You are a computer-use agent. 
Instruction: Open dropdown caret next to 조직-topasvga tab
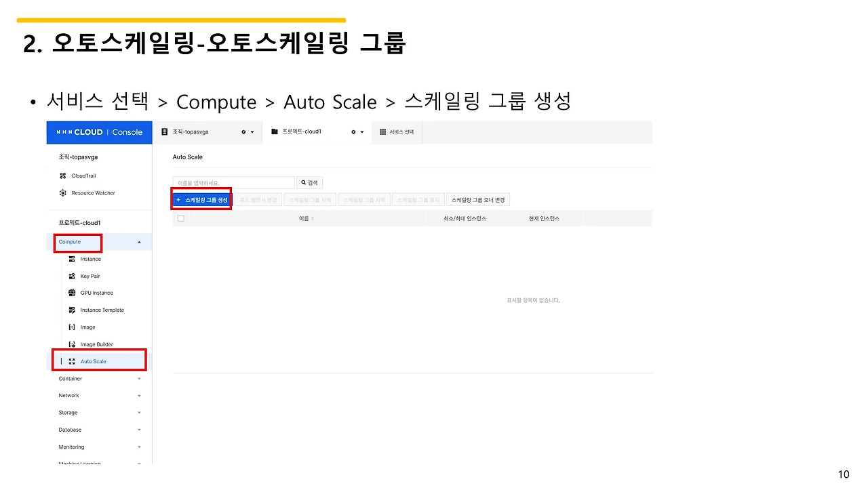tap(252, 132)
